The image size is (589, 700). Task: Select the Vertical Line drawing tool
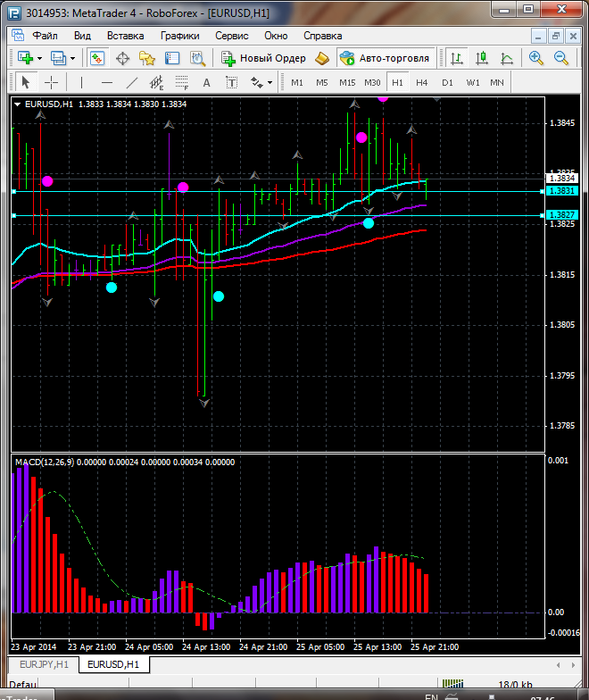[x=81, y=82]
